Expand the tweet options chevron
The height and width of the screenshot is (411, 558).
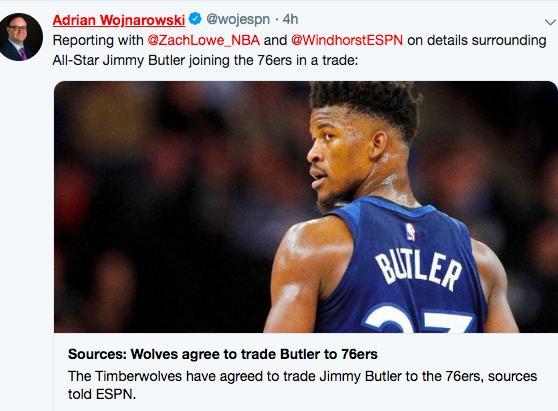(551, 22)
